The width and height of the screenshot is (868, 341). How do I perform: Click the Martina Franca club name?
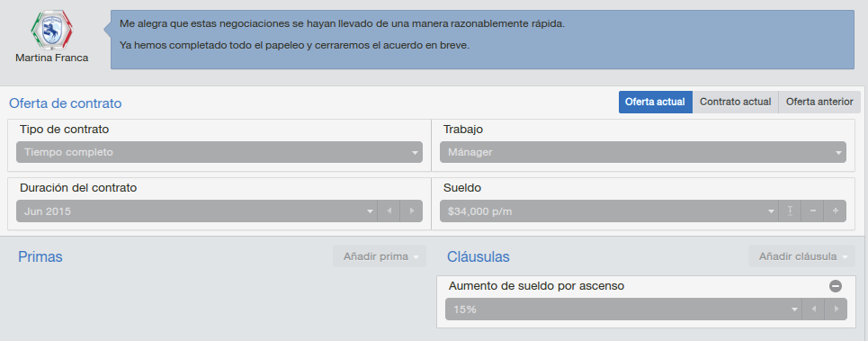click(x=51, y=58)
